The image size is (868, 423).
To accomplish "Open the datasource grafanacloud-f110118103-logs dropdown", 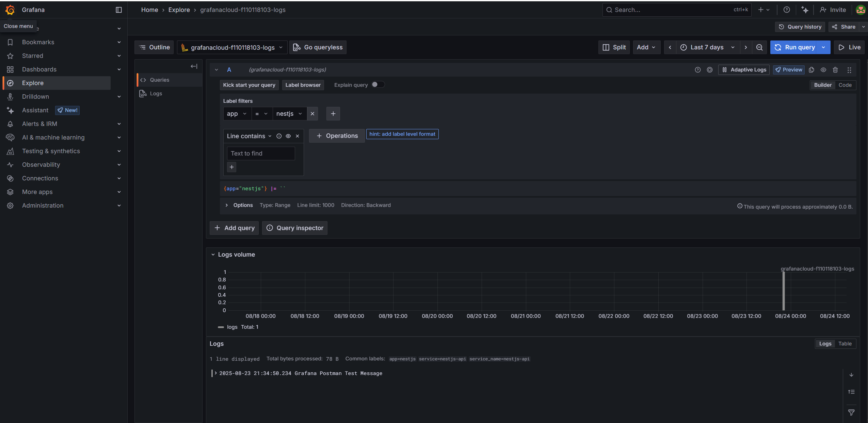I will click(x=232, y=47).
